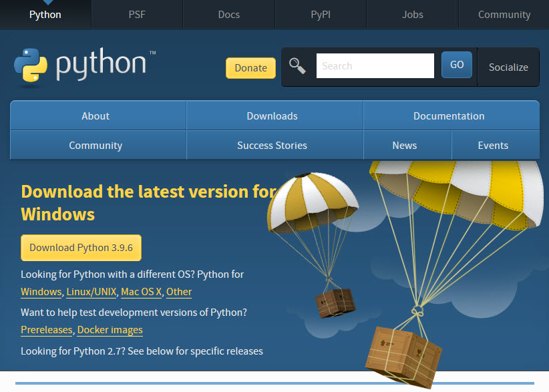Open the Windows download link
Screen dimensions: 549x392
click(x=41, y=292)
